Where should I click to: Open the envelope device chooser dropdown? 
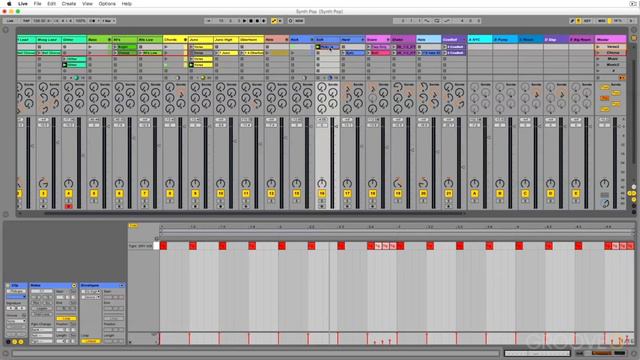click(x=91, y=291)
